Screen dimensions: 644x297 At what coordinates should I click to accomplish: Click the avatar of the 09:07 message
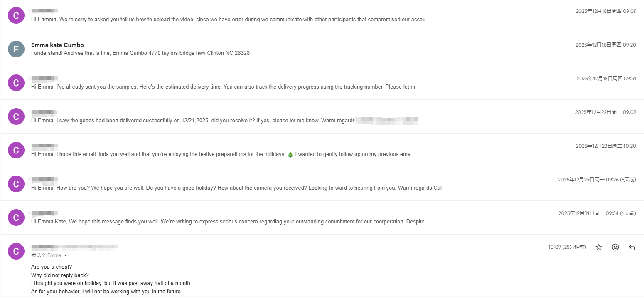pos(16,16)
